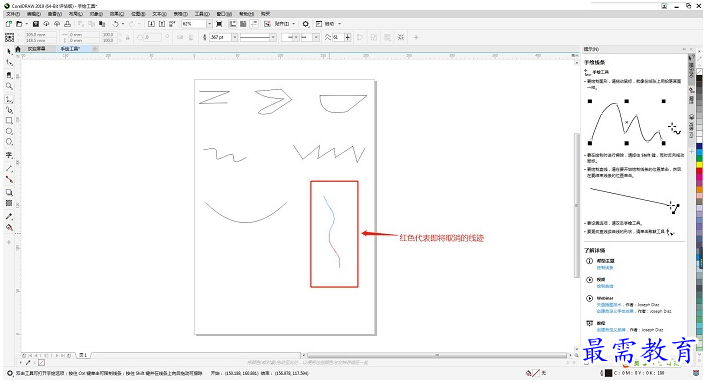The width and height of the screenshot is (704, 382).
Task: Open the line style dropdown
Action: coord(273,37)
